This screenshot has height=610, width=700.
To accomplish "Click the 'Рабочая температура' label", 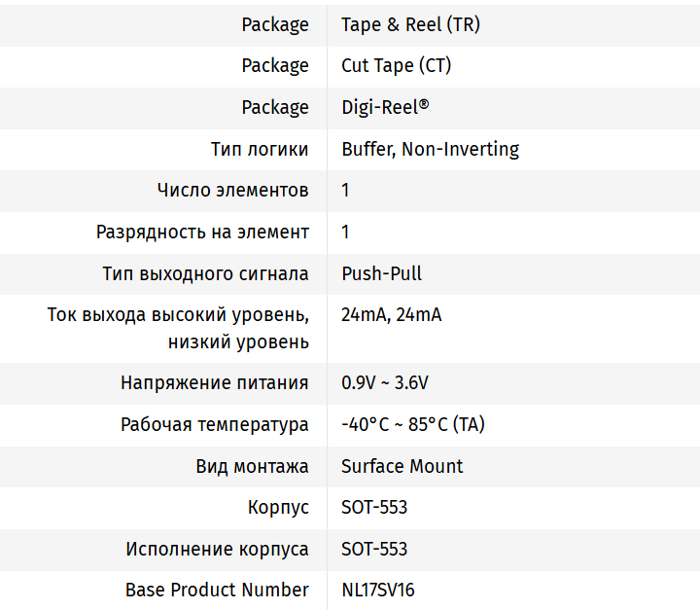I will coord(215,424).
